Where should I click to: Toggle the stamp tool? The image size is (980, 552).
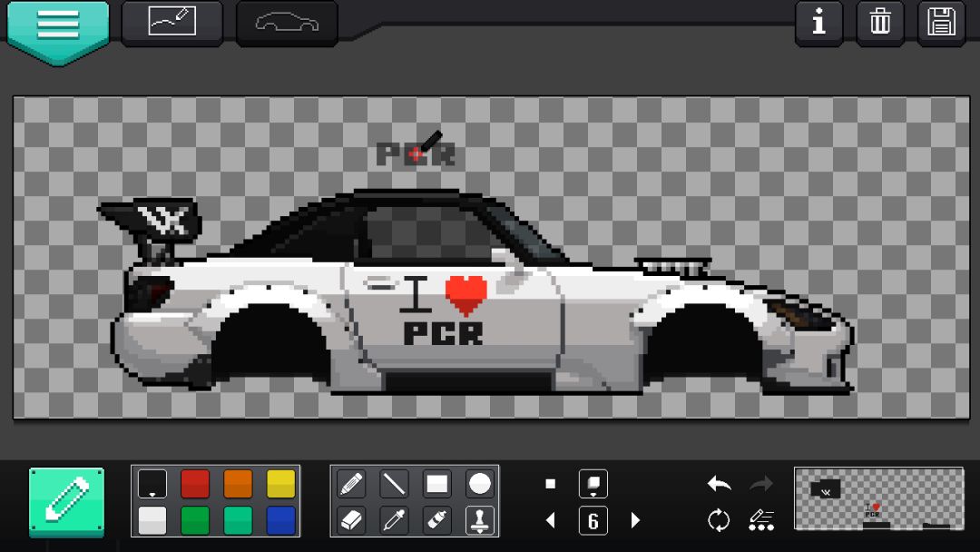coord(480,520)
